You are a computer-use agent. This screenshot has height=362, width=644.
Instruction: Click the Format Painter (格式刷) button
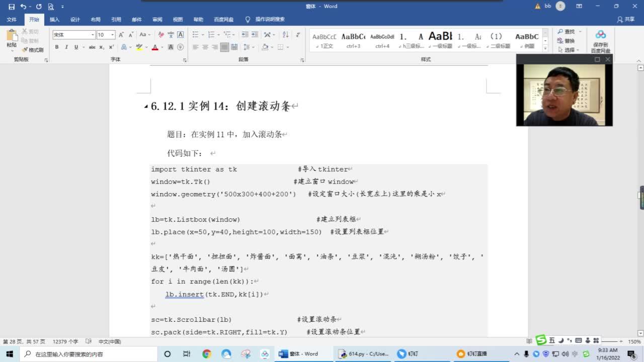coord(33,50)
